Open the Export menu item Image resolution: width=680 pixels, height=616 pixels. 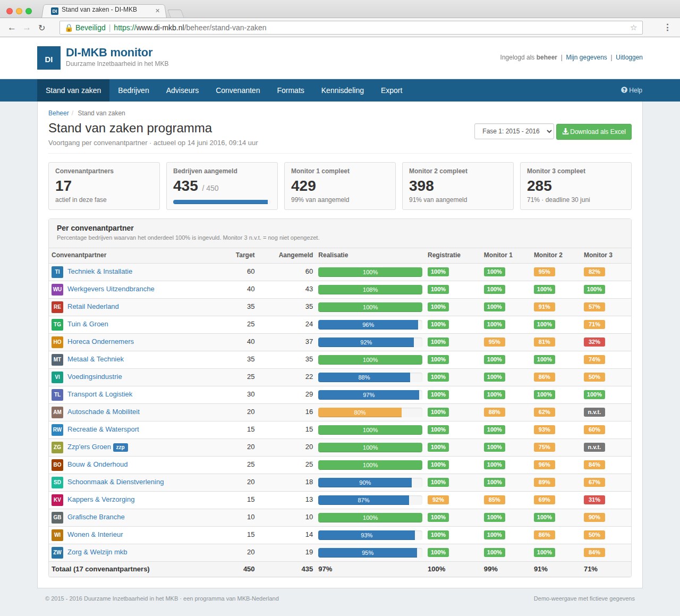coord(392,90)
